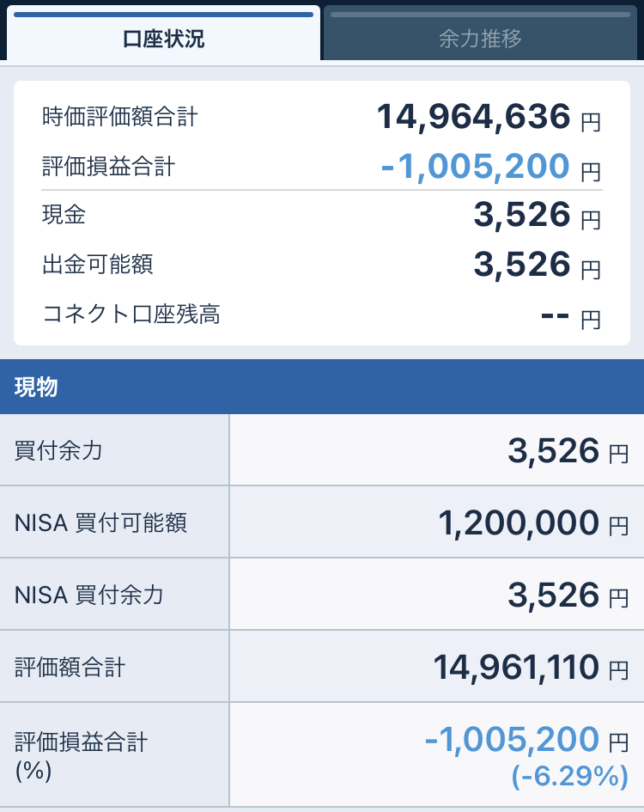The width and height of the screenshot is (644, 812).
Task: Click the 現金 label in summary card
Action: pos(64,215)
